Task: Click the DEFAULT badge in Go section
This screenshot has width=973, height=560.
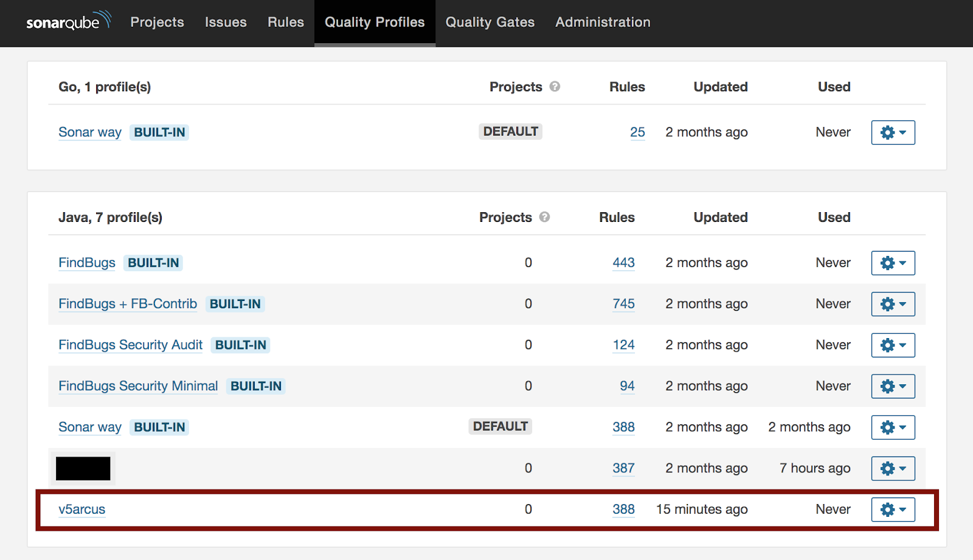Action: click(510, 131)
